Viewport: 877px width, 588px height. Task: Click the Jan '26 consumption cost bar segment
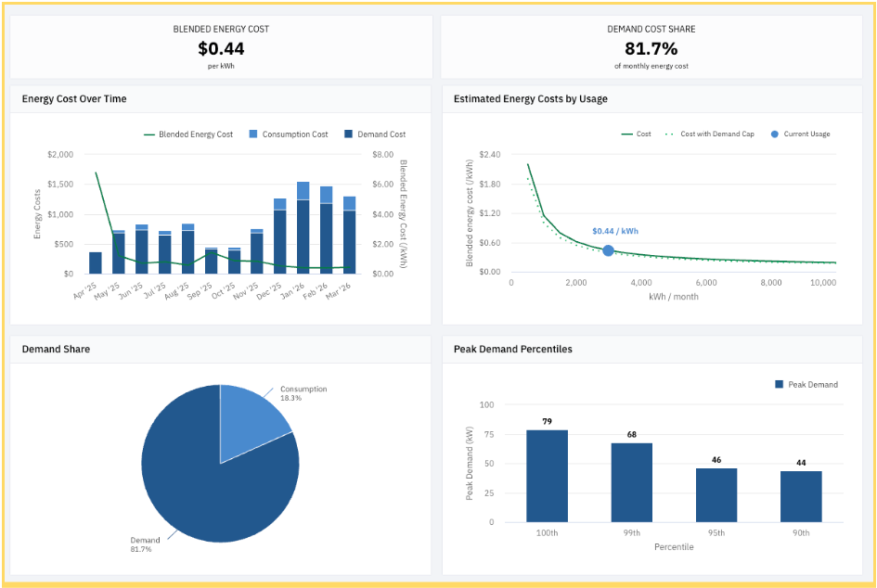pos(303,191)
